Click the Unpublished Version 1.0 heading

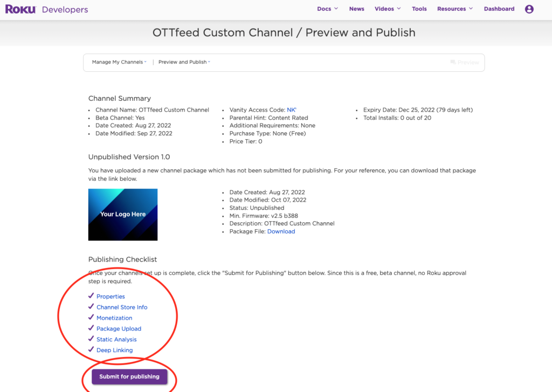[x=129, y=157]
